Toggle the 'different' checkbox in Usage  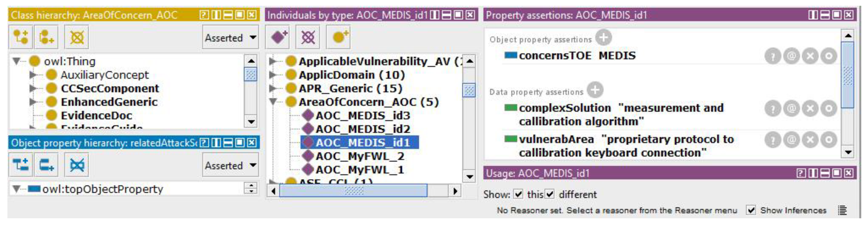tap(550, 194)
